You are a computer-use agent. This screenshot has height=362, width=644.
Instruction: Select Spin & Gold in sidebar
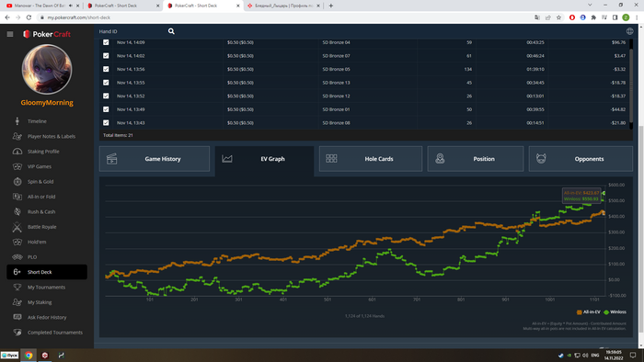40,182
